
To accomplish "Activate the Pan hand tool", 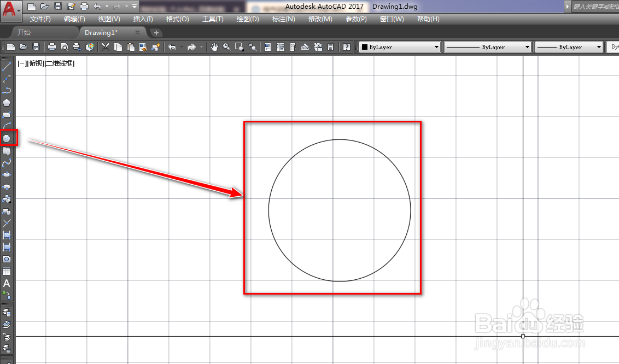I will pyautogui.click(x=214, y=47).
